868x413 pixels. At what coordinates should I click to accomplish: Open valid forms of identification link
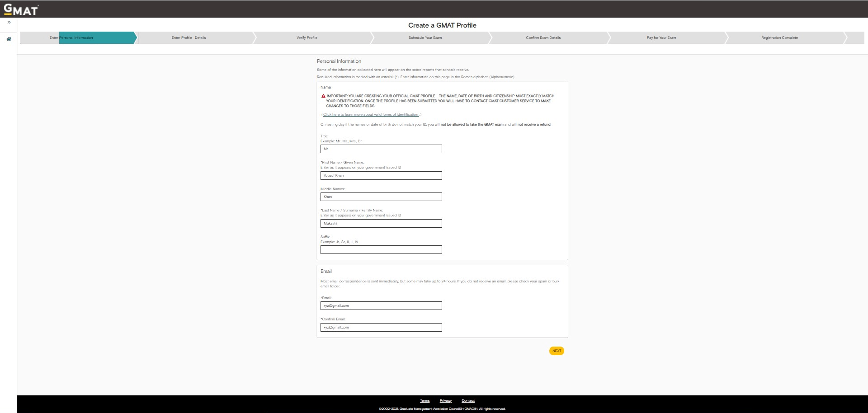(x=371, y=114)
